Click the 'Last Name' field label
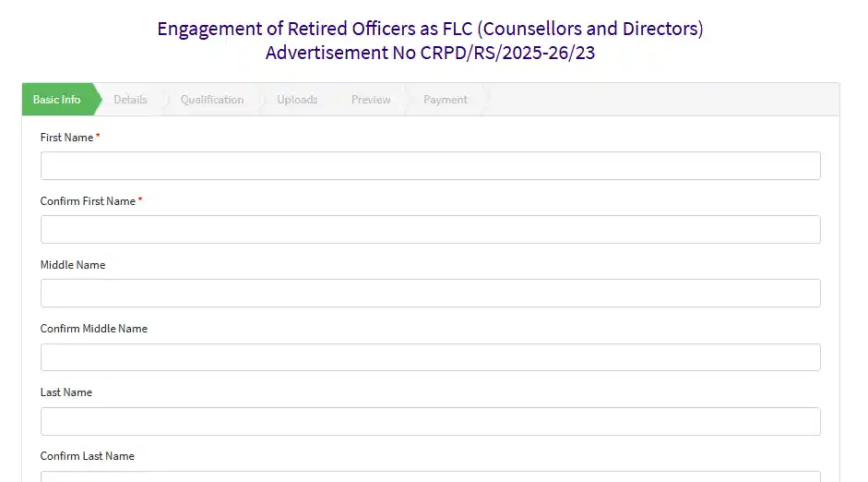 coord(66,392)
